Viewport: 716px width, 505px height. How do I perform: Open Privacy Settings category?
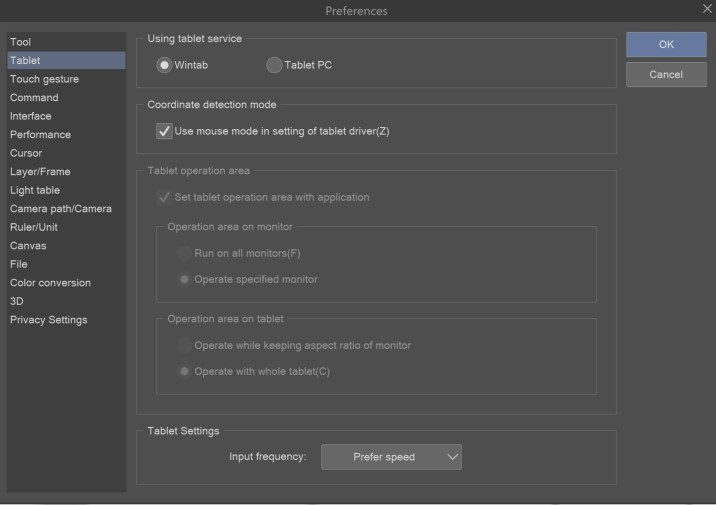click(x=48, y=320)
